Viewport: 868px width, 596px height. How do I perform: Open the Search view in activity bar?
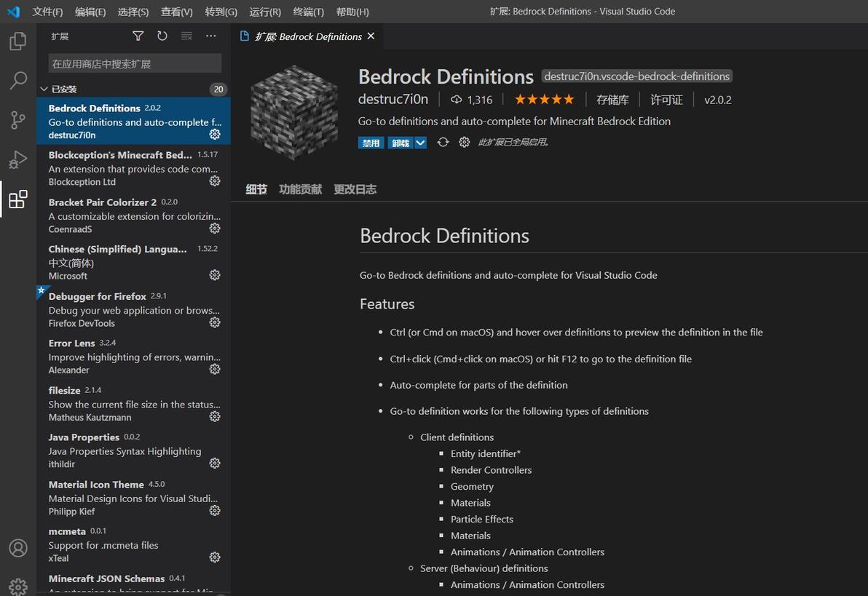pos(18,80)
